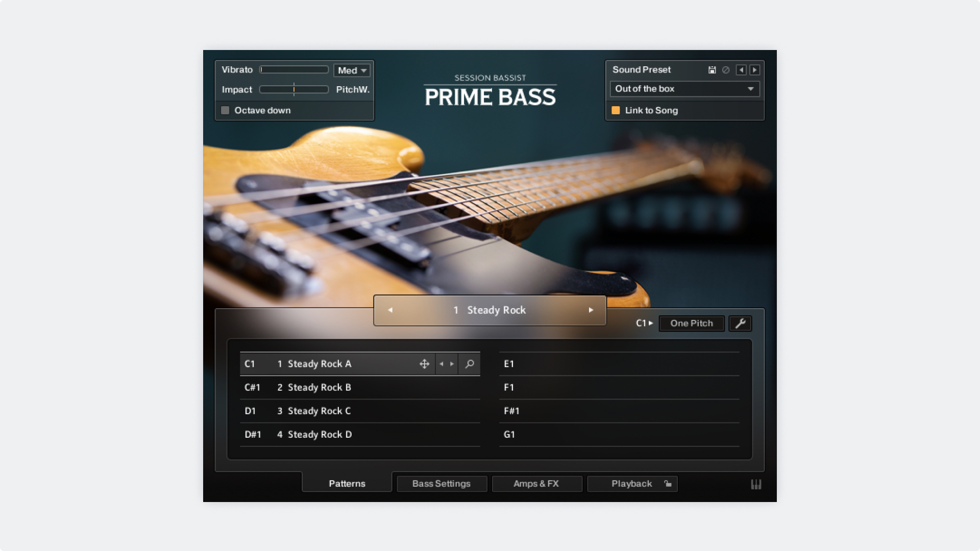Select next song with right arrow
This screenshot has height=551, width=980.
coord(591,310)
